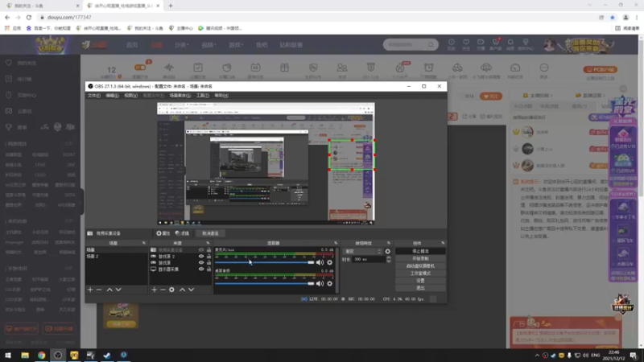Open the 工具(T) menu in OBS
Image resolution: width=644 pixels, height=362 pixels.
203,96
